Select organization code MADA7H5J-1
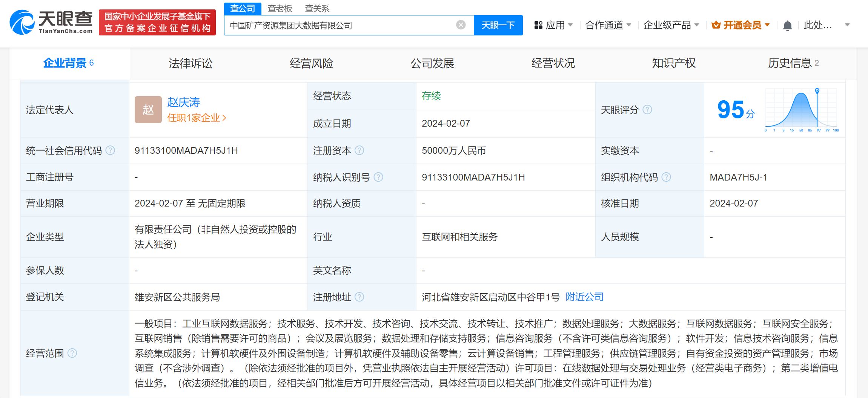868x398 pixels. 739,177
